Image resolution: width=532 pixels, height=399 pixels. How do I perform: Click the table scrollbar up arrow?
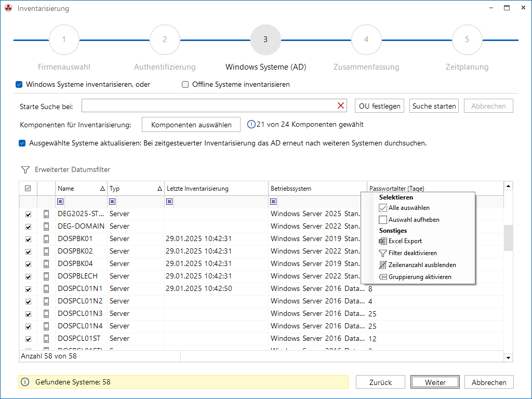point(508,186)
